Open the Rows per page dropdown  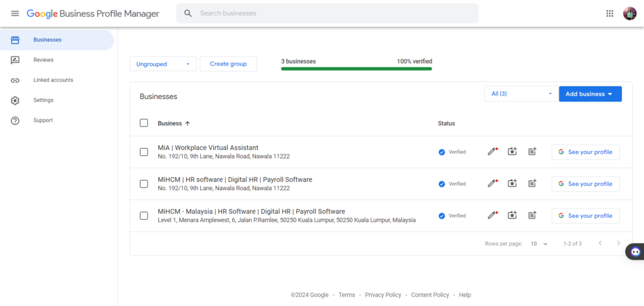(539, 244)
